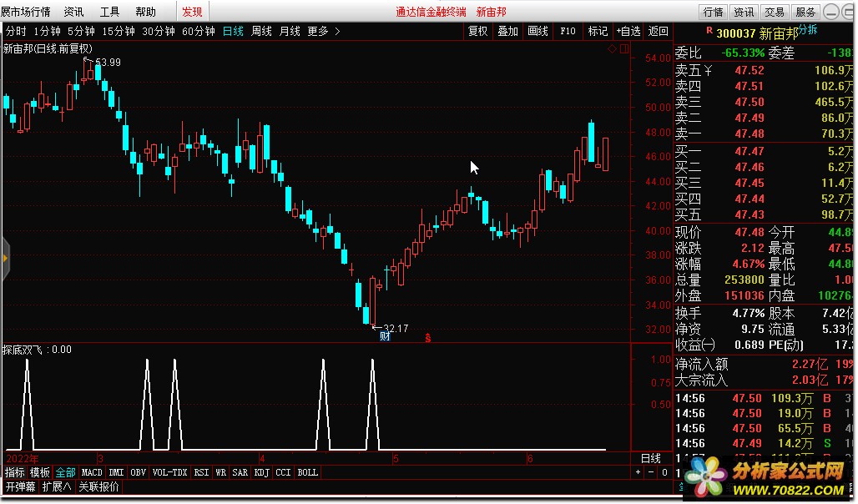This screenshot has height=504, width=858.
Task: Click the 复权 toolbar button
Action: [x=477, y=31]
